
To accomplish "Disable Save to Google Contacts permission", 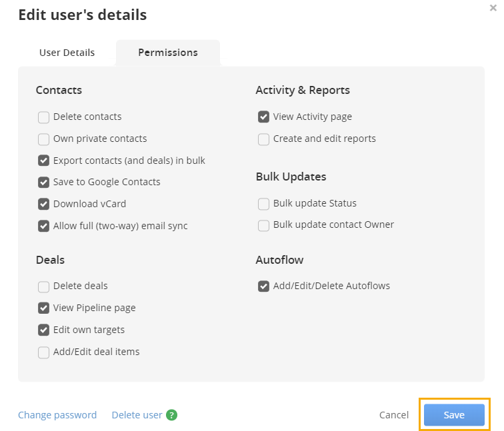I will (43, 182).
